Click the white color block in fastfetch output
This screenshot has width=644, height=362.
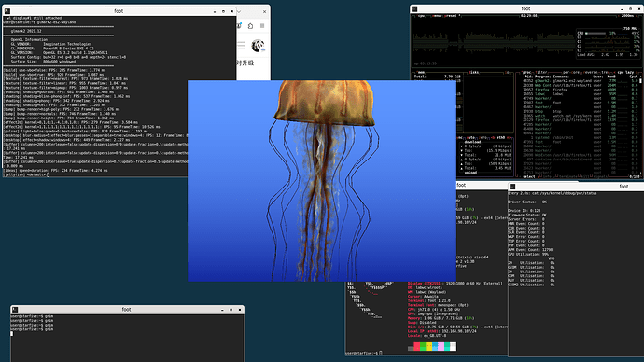(x=453, y=347)
